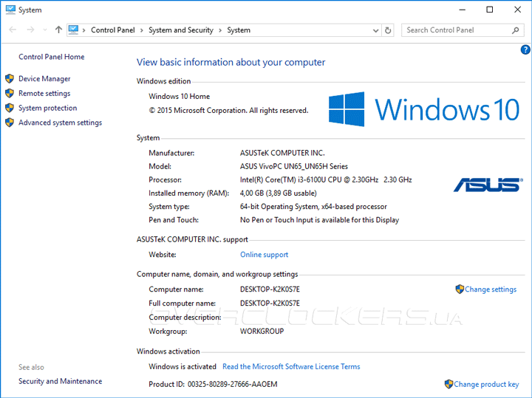Image resolution: width=532 pixels, height=398 pixels.
Task: Click shield icon beside System protection
Action: click(10, 108)
